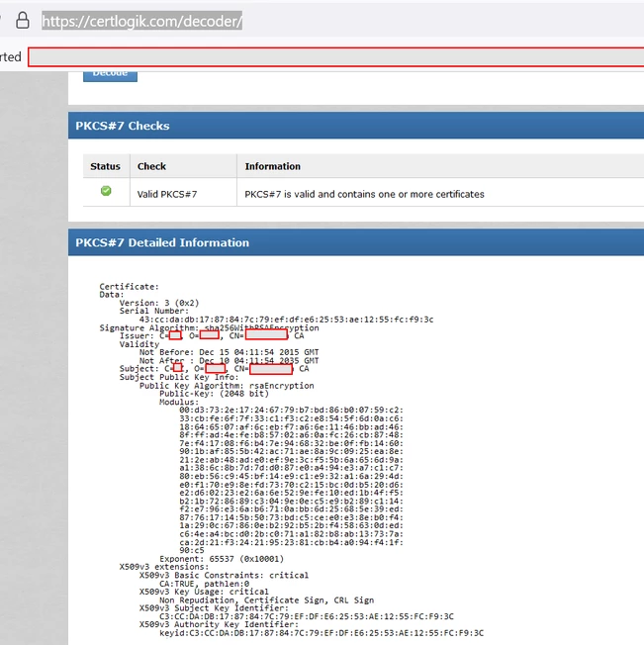Click 'Exponent: 65537 (0x10001)' line

click(x=222, y=559)
